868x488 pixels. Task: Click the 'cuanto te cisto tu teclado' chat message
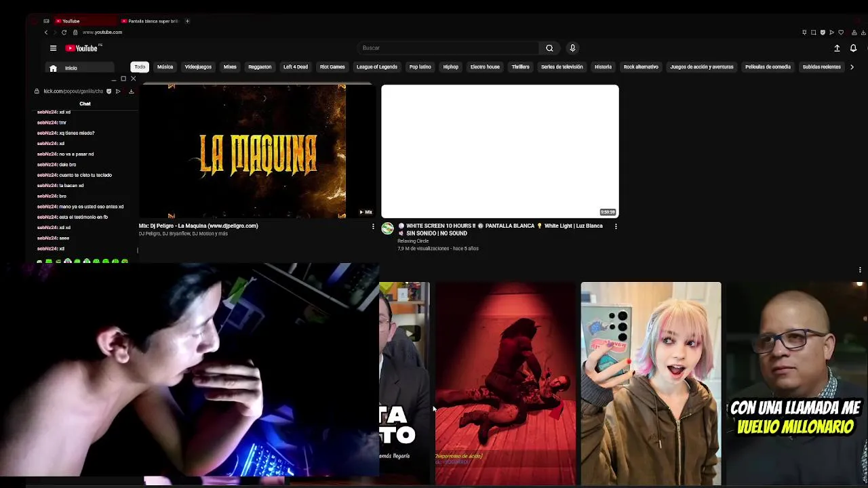coord(75,175)
